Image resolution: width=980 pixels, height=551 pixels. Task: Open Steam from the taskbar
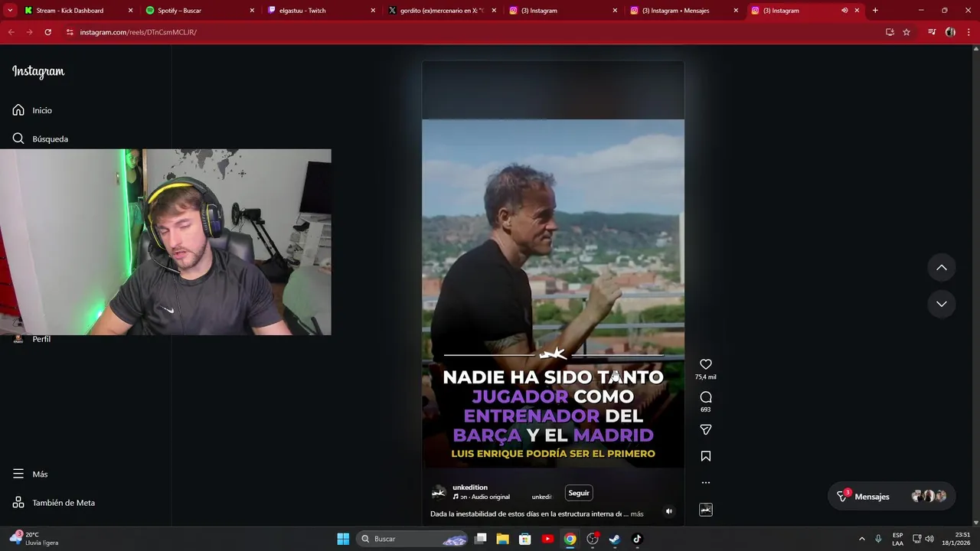click(615, 539)
